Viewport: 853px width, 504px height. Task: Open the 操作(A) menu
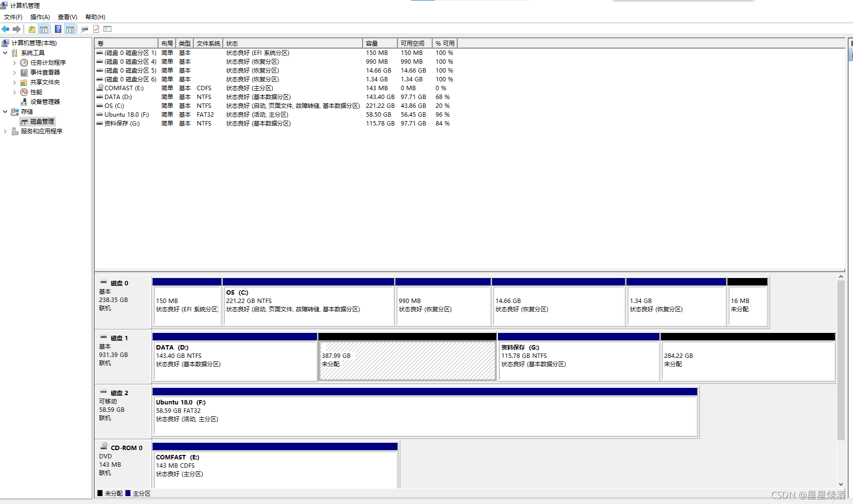point(40,17)
